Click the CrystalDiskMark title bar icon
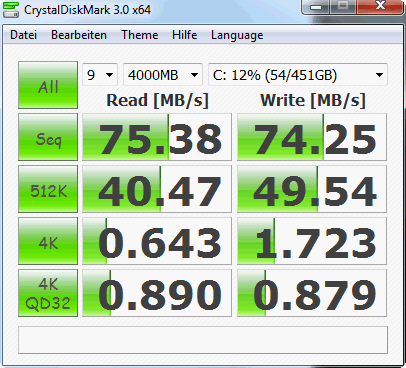Screen dimensions: 406x368 coord(11,10)
